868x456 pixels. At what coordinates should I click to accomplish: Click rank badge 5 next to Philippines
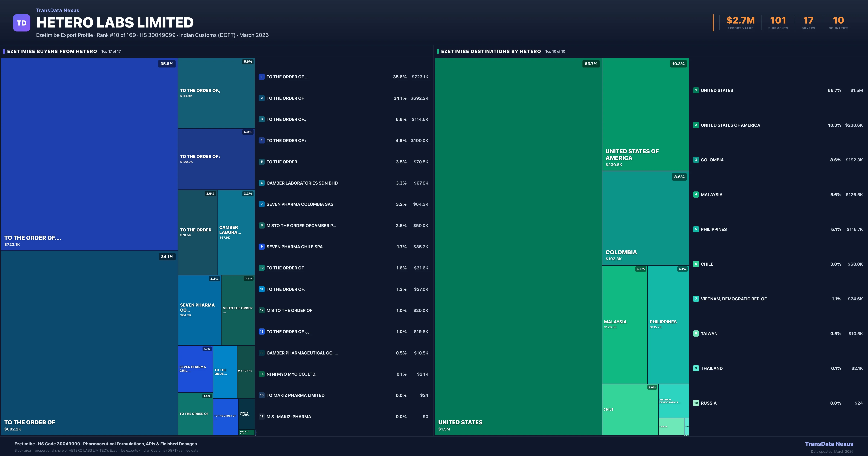pyautogui.click(x=696, y=229)
